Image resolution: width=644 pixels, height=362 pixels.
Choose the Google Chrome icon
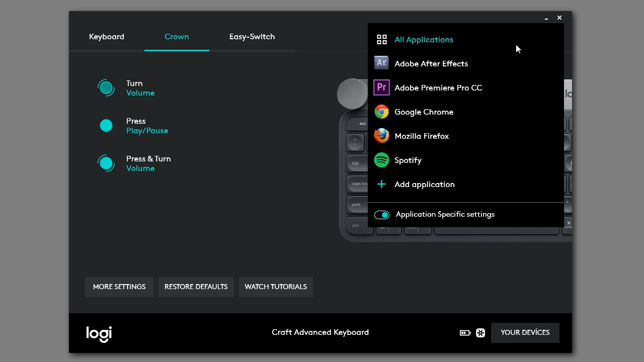pos(381,112)
